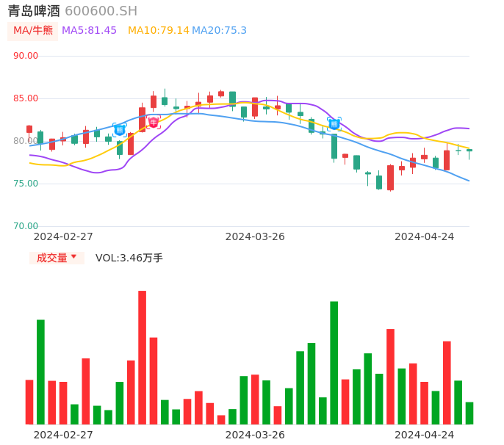This screenshot has width=504, height=445.
Task: Click the final green volume bar
Action: point(469,413)
